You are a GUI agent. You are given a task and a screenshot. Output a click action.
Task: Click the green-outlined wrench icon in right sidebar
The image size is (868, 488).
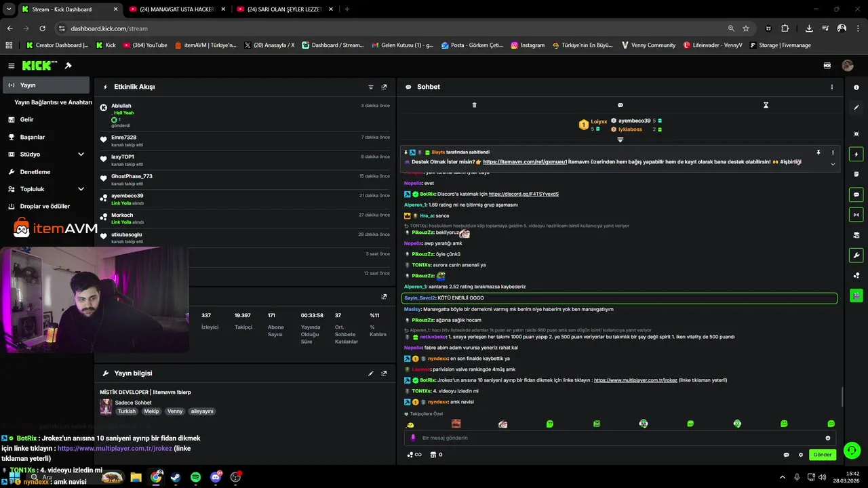tap(856, 256)
